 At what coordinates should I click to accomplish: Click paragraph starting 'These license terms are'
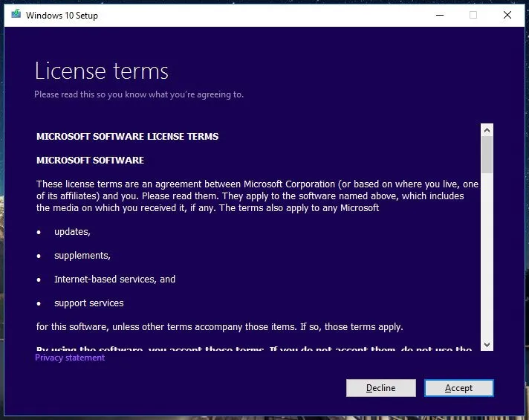pyautogui.click(x=257, y=196)
